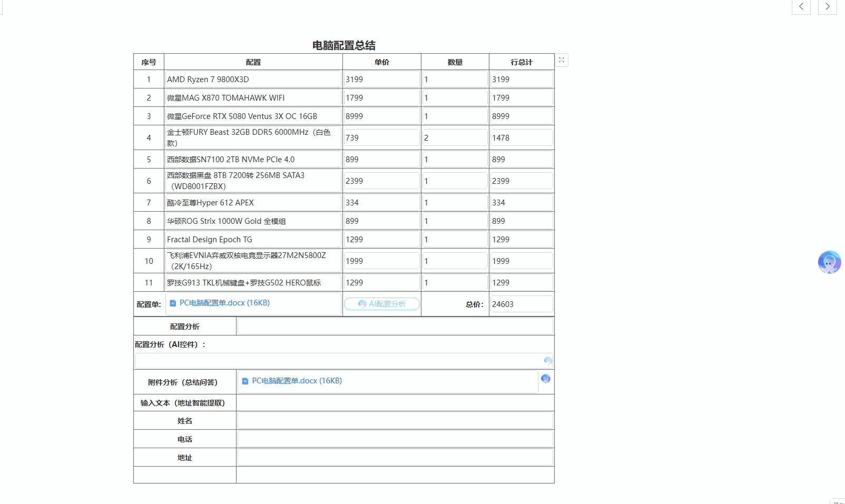Click 金士顿FURY Beast 32GB config field
This screenshot has height=504, width=845.
(253, 138)
